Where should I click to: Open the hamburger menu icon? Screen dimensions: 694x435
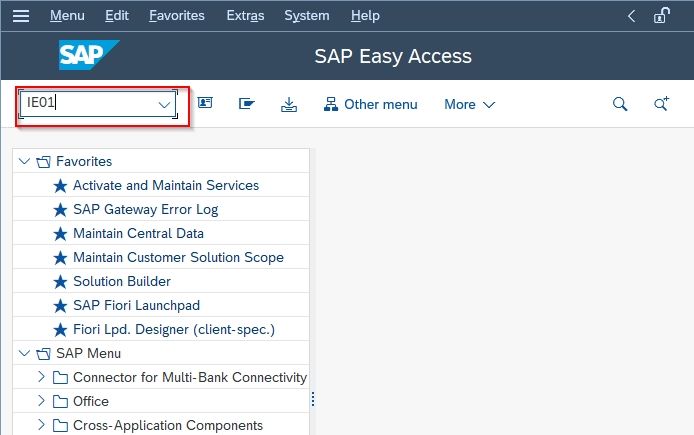[21, 16]
